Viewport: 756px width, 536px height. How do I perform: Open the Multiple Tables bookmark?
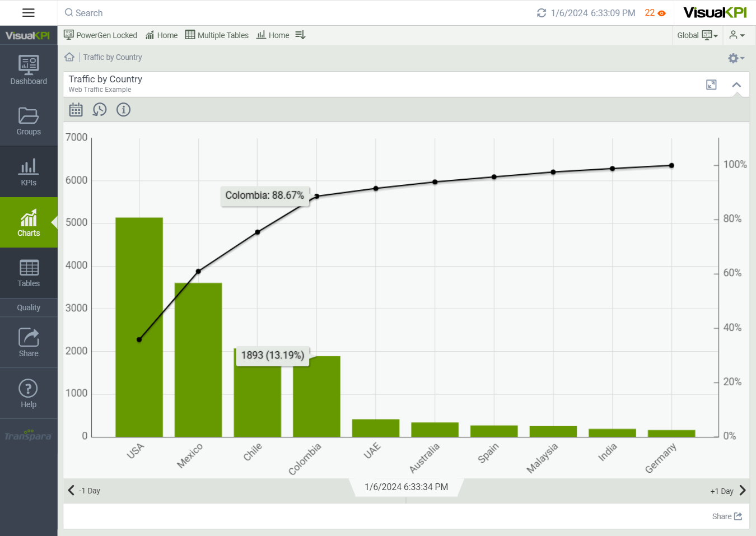tap(217, 35)
